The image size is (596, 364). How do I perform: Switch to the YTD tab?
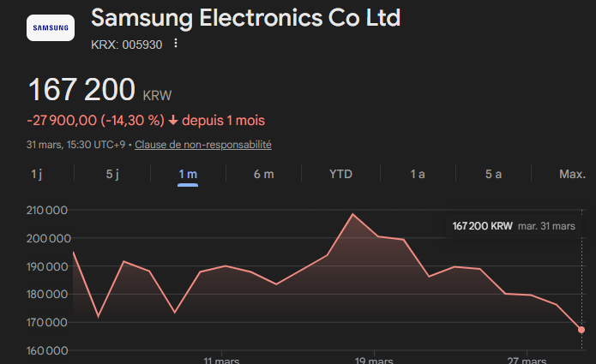pyautogui.click(x=340, y=174)
